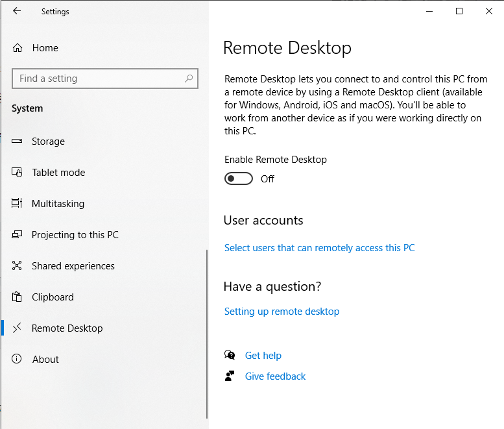
Task: Open the Home icon in sidebar
Action: click(18, 48)
